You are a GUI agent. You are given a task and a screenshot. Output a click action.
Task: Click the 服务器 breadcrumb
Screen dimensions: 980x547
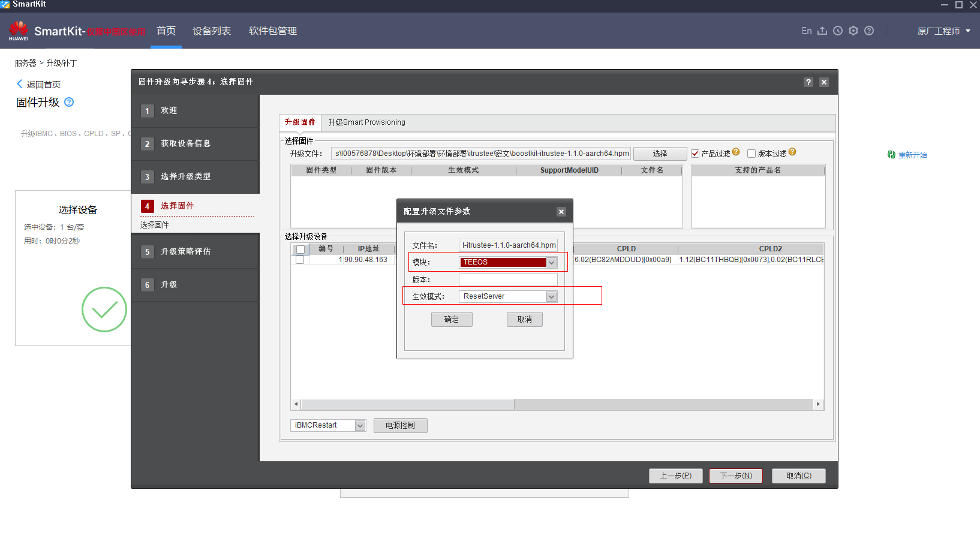[x=26, y=63]
